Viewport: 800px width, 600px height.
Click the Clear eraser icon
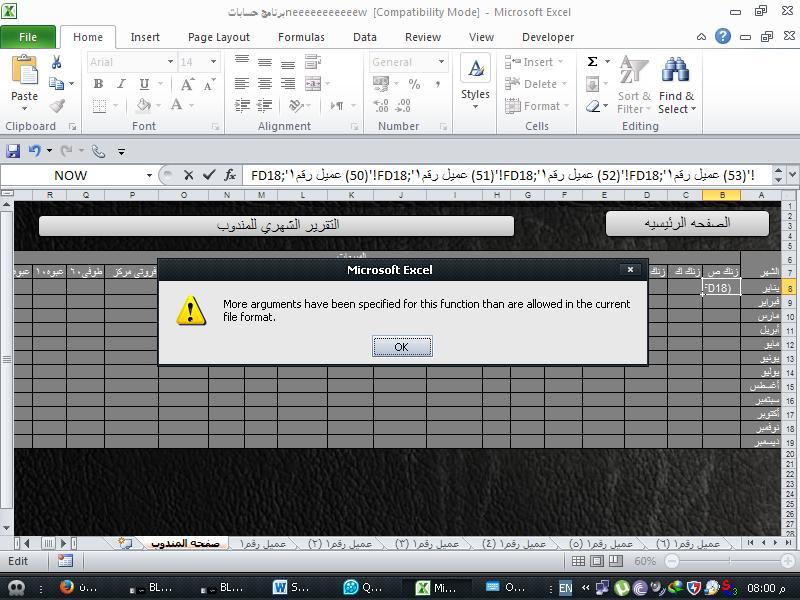pos(593,106)
